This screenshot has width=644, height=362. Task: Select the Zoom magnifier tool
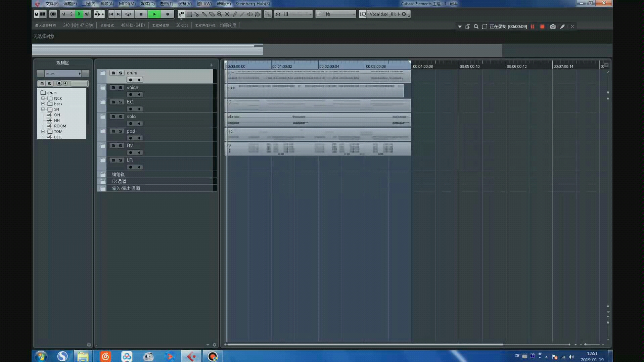coord(220,14)
